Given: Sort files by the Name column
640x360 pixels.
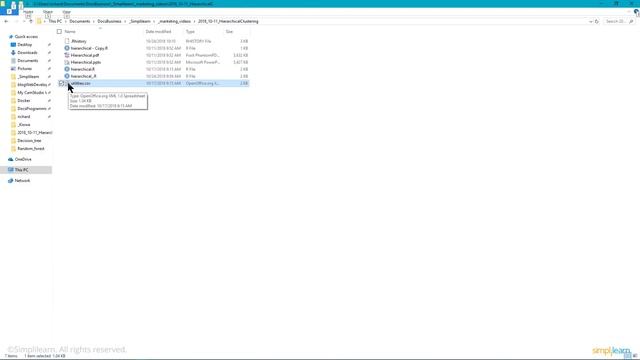Looking at the screenshot, I should coord(70,31).
